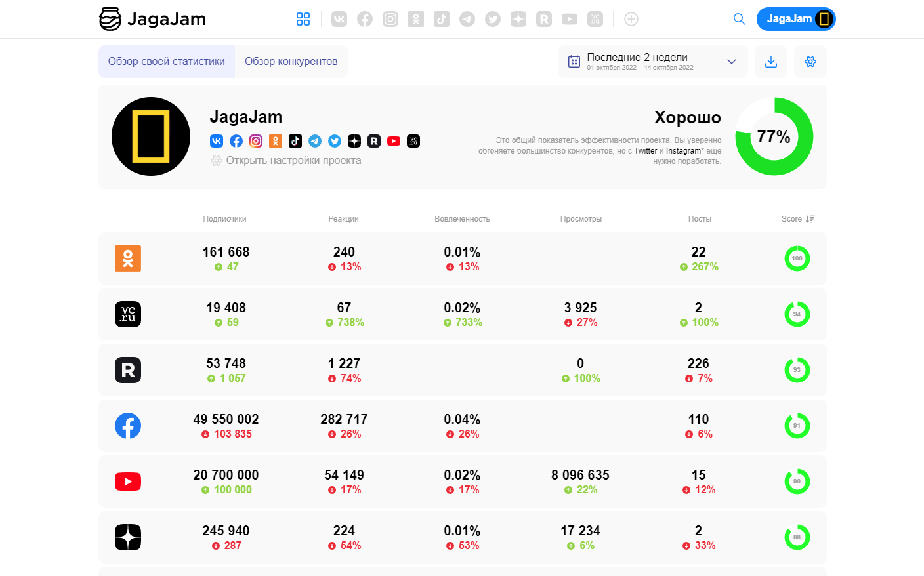Sort table by Score column

pyautogui.click(x=798, y=219)
